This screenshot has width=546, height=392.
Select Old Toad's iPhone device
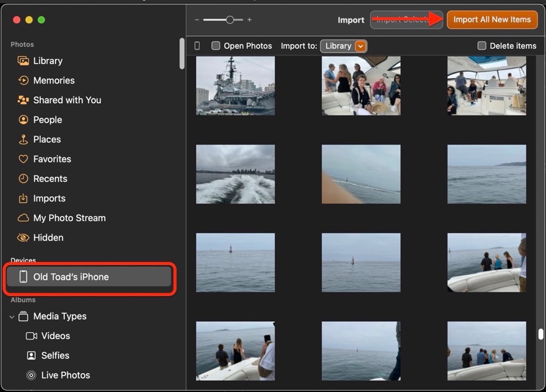[89, 277]
